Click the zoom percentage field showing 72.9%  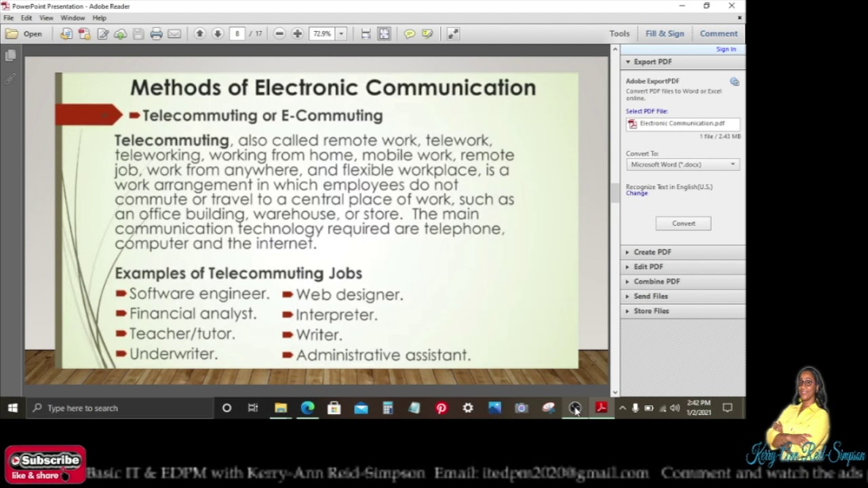tap(322, 33)
